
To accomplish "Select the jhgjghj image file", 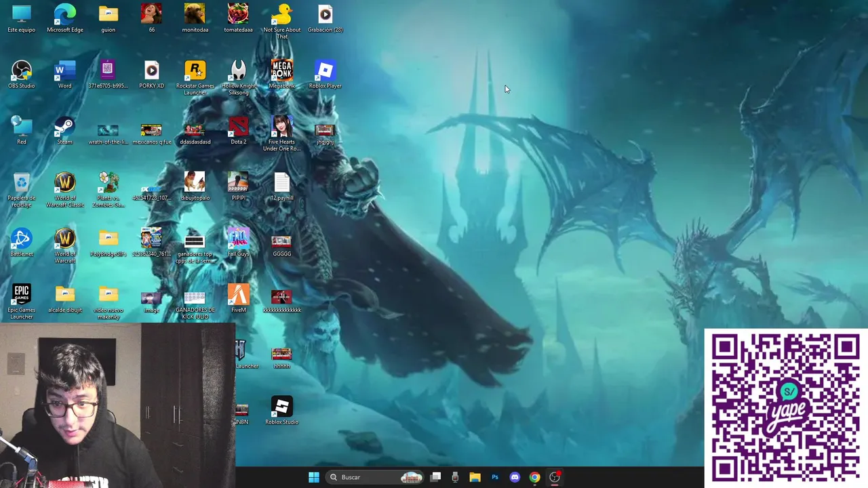I will coord(325,134).
